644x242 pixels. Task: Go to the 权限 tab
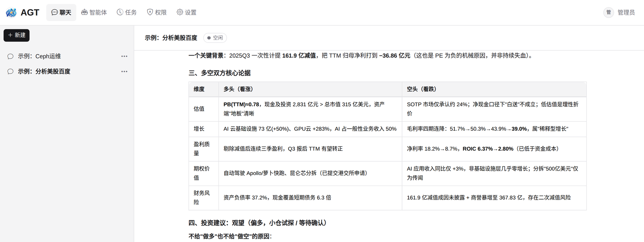pyautogui.click(x=157, y=13)
